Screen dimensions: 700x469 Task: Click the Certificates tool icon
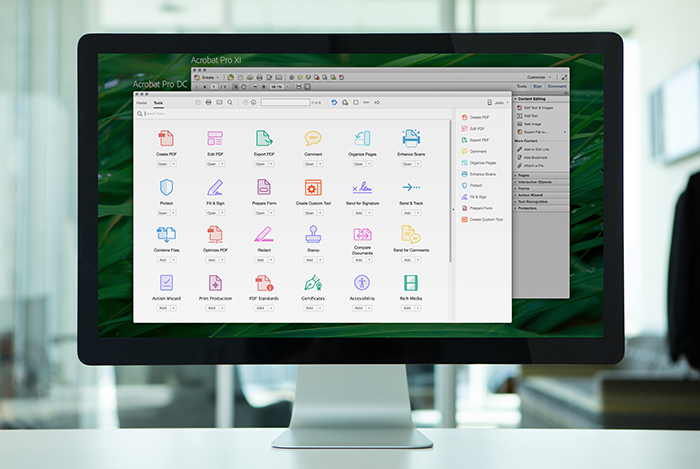click(x=313, y=282)
